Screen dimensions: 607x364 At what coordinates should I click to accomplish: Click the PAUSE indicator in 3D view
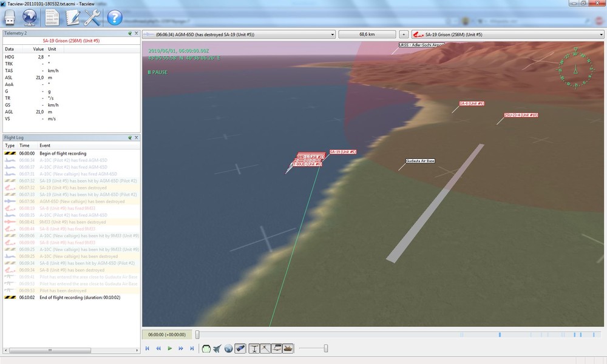pyautogui.click(x=157, y=72)
